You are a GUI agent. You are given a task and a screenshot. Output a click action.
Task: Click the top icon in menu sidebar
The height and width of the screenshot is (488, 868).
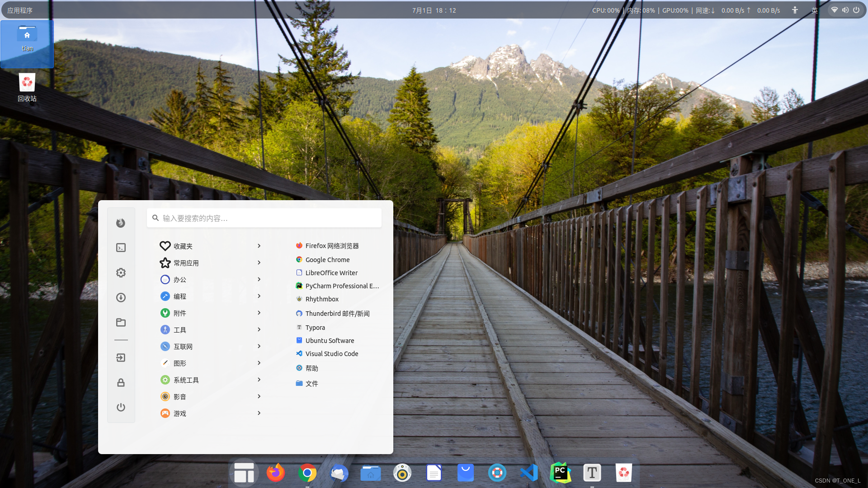click(121, 223)
